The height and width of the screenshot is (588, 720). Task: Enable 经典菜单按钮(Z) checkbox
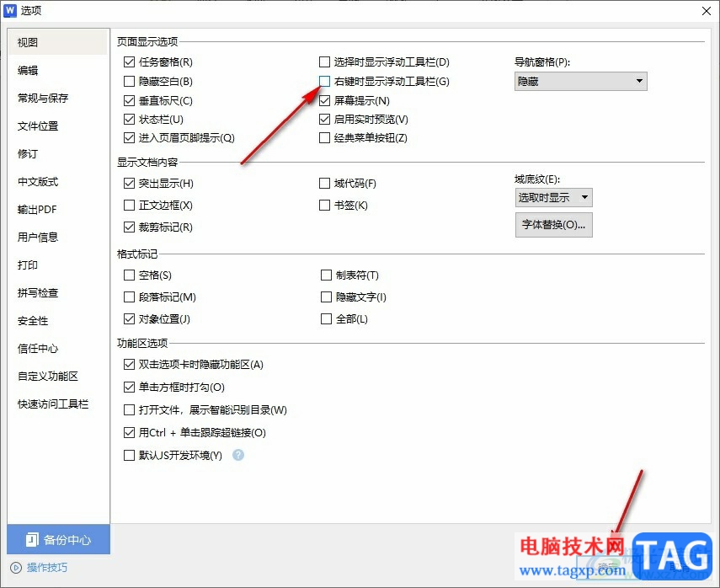pos(325,138)
